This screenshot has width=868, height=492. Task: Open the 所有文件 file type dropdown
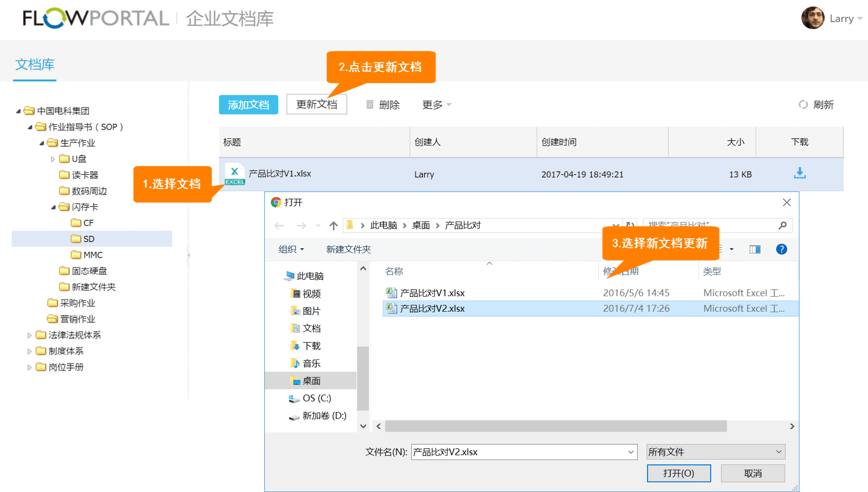tap(715, 452)
